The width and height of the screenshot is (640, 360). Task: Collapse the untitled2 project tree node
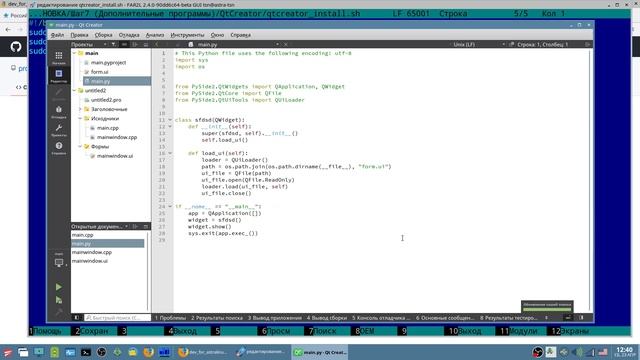(x=74, y=90)
